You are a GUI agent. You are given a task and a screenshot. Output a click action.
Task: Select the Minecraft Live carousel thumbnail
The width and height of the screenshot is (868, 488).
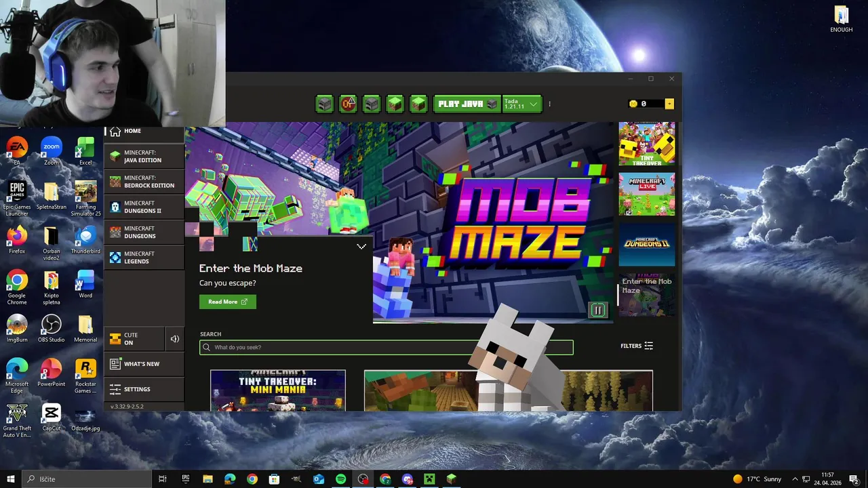click(x=647, y=195)
